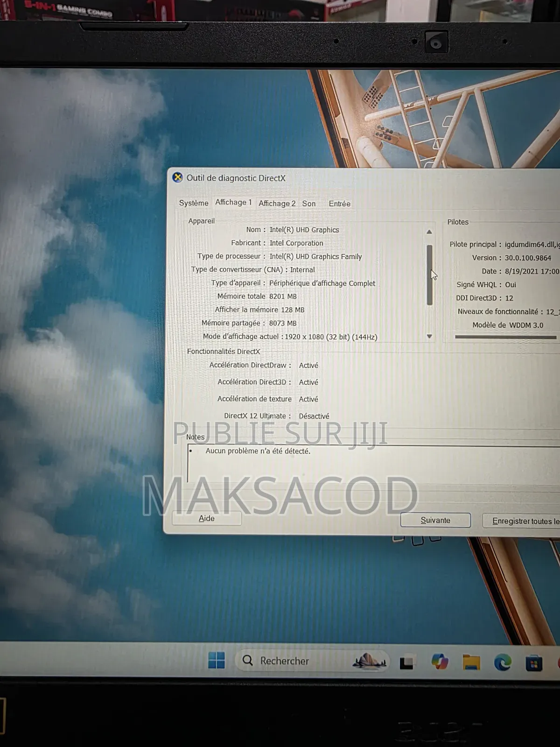
Task: Click the Appareil vertical scrollbar thumb
Action: pyautogui.click(x=429, y=275)
